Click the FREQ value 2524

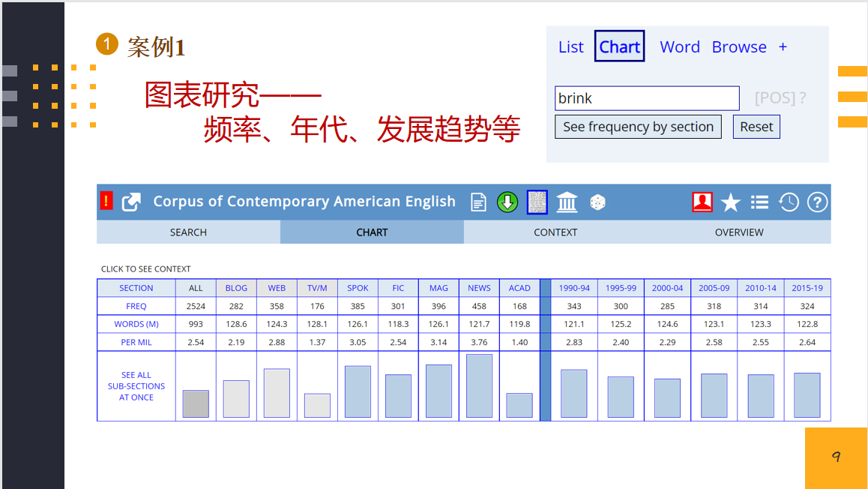click(196, 306)
